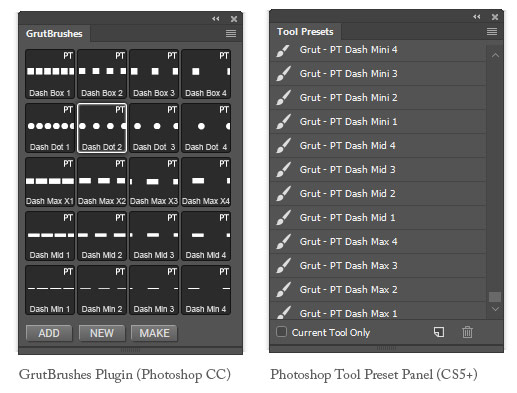Select preset Grut - PT Dash Mini 2
Screen dimensions: 517x393
coord(378,98)
